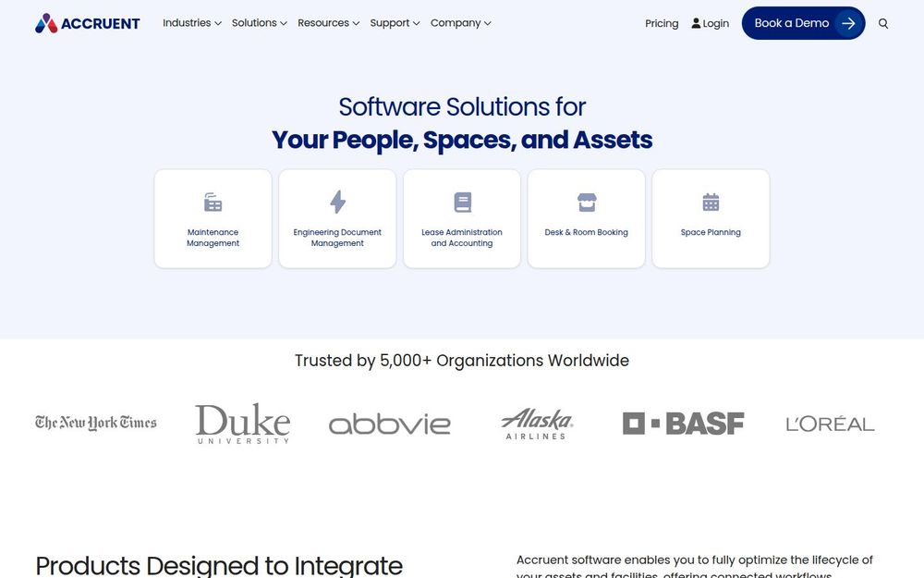This screenshot has height=578, width=924.
Task: Select the Maintenance Management label
Action: point(213,238)
